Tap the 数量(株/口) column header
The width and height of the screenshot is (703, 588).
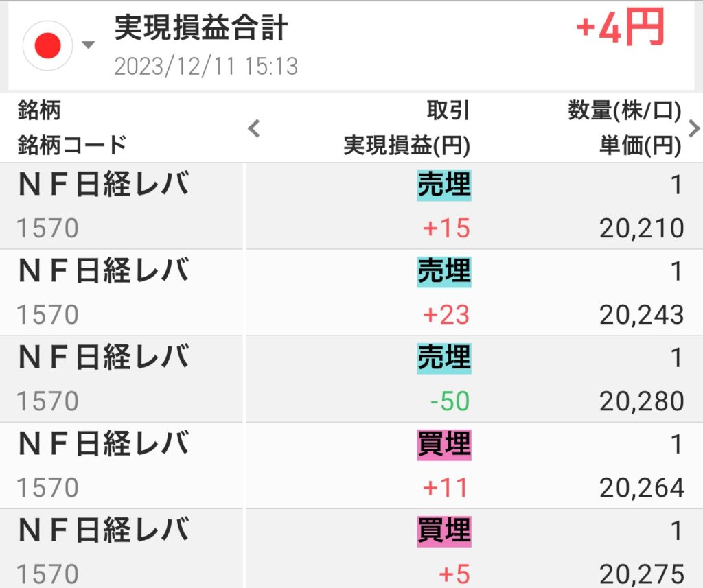624,110
